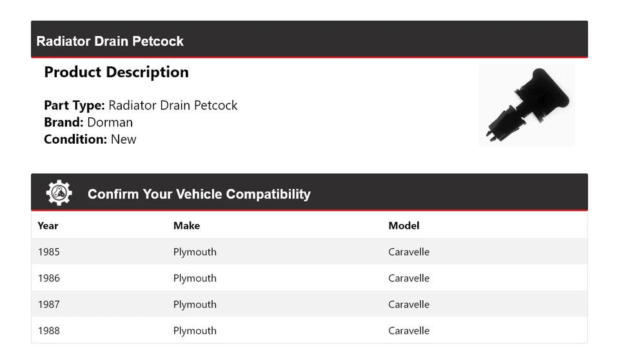Click the Year column header
Viewport: 619px width, 364px height.
[x=48, y=225]
